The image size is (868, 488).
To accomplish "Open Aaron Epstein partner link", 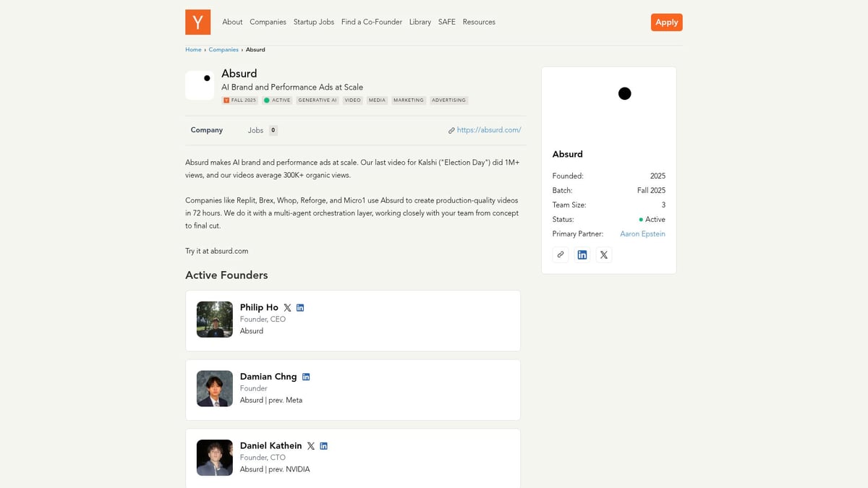I will tap(642, 234).
